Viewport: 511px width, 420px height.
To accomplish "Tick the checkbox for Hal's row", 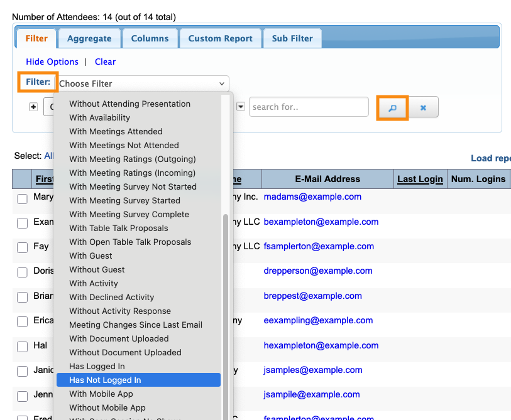I will [x=22, y=347].
